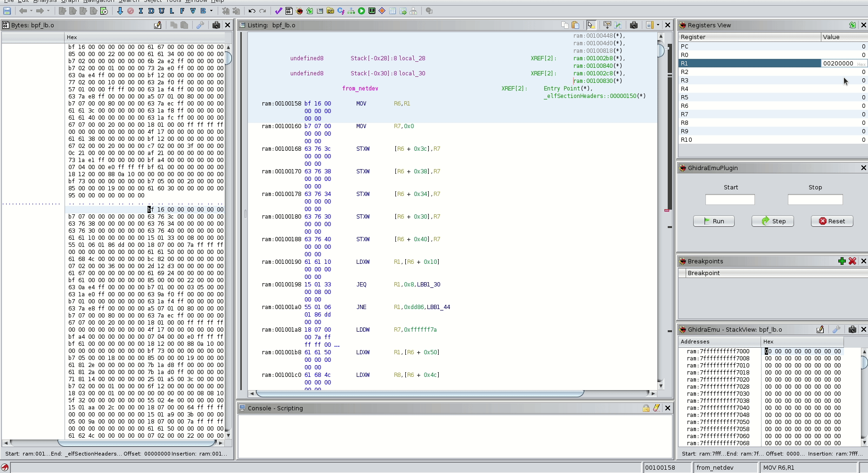Sort by the Value column header
The width and height of the screenshot is (868, 473).
point(844,37)
